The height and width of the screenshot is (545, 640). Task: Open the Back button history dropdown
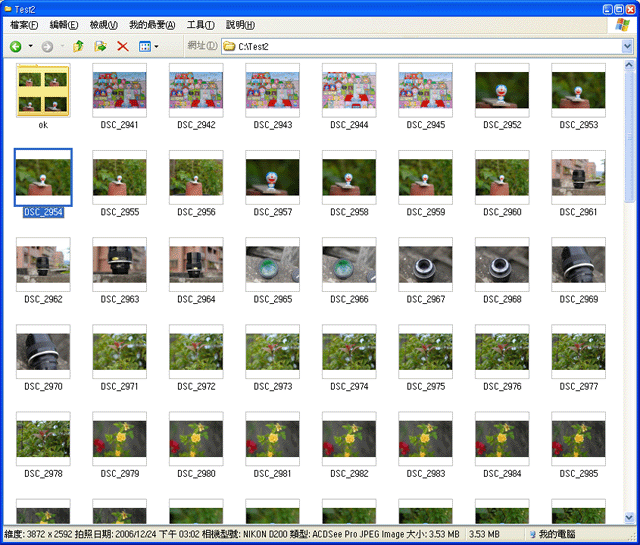point(31,46)
